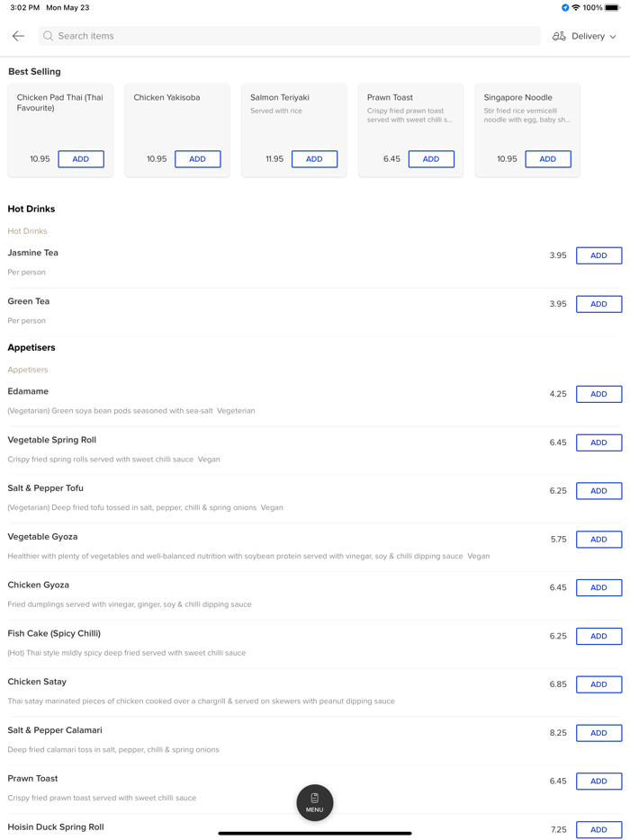Image resolution: width=630 pixels, height=840 pixels.
Task: Tap the Best Selling section heading
Action: (34, 72)
